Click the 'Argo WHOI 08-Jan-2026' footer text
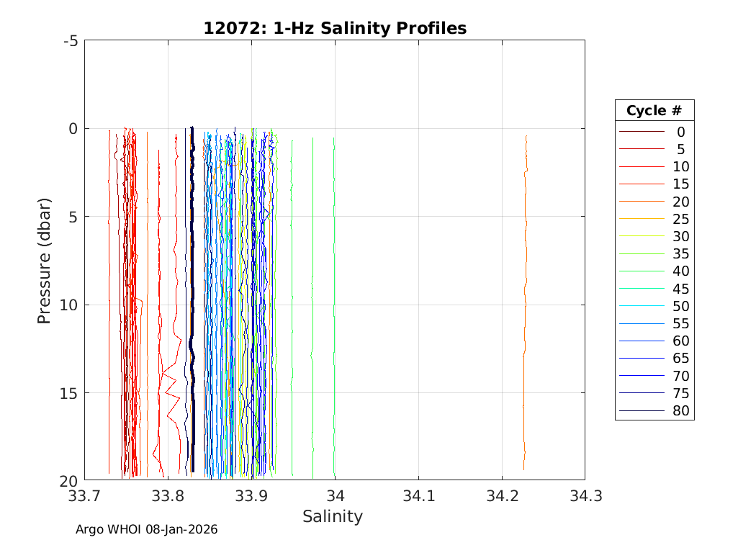This screenshot has width=756, height=540. click(x=146, y=529)
